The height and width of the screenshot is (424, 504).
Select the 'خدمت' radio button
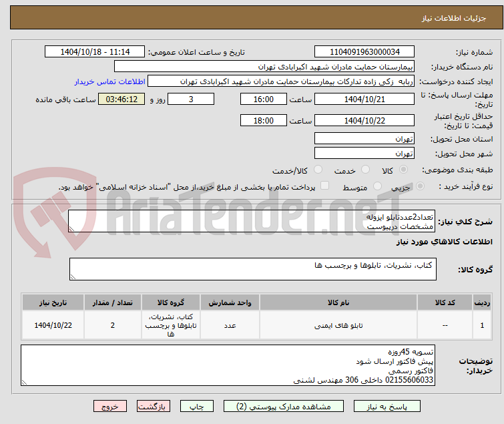click(x=365, y=170)
